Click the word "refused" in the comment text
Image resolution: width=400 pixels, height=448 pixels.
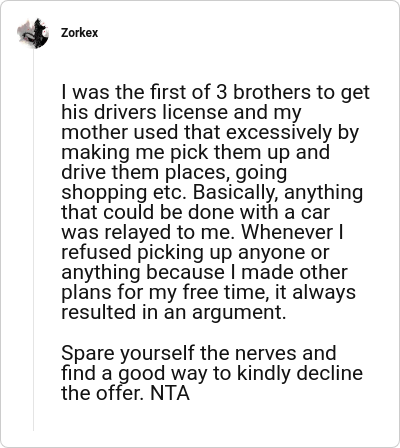[x=96, y=252]
